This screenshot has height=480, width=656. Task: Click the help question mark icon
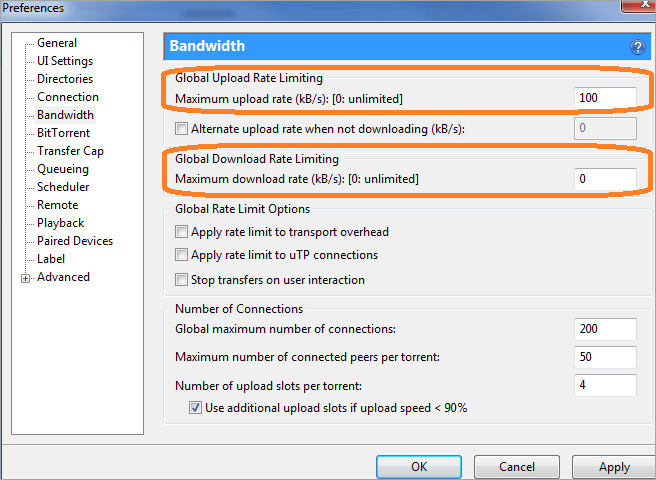tap(637, 47)
